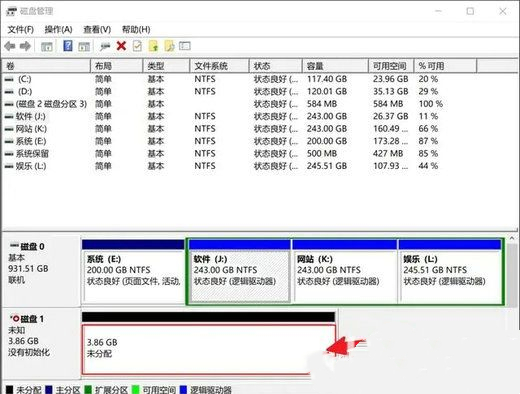520x394 pixels.
Task: Click the connect/key toolbar icon
Action: pyautogui.click(x=105, y=46)
